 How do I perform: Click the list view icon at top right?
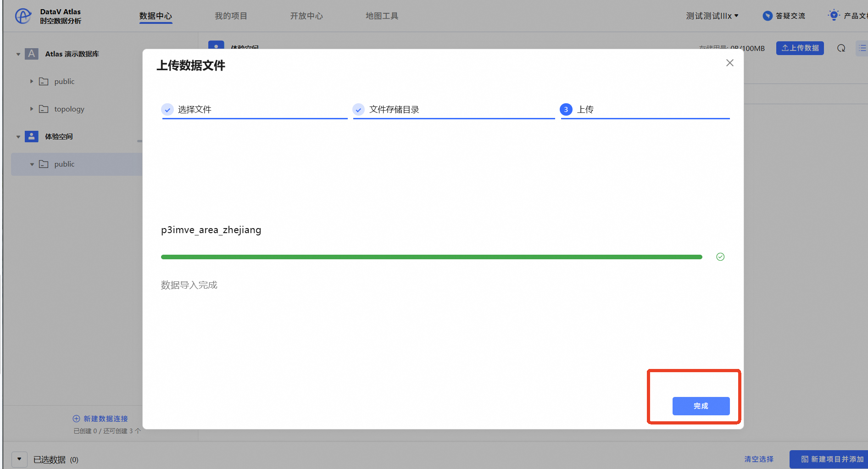(x=862, y=48)
